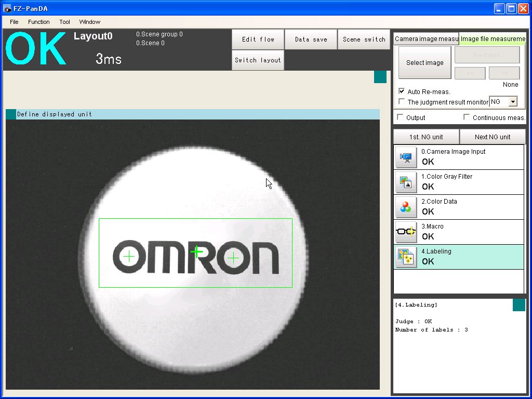The image size is (532, 399).
Task: Click the Color Gray Filter unit icon
Action: (x=406, y=182)
